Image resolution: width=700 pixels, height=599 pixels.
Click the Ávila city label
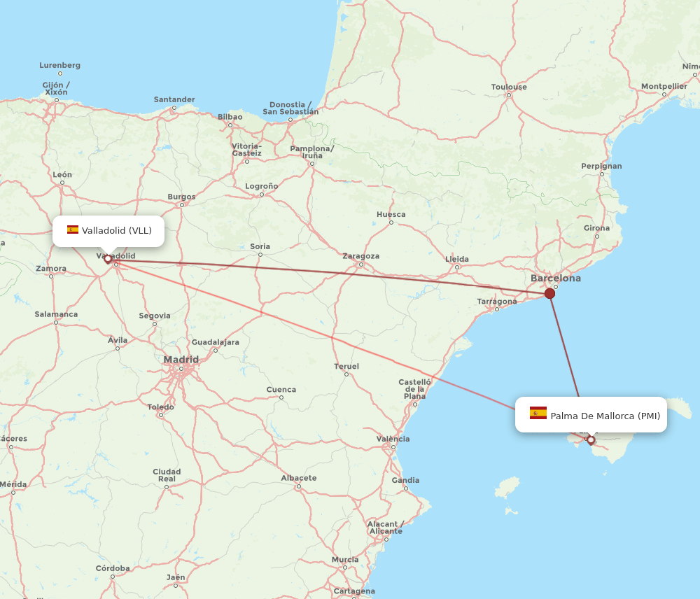(x=118, y=340)
